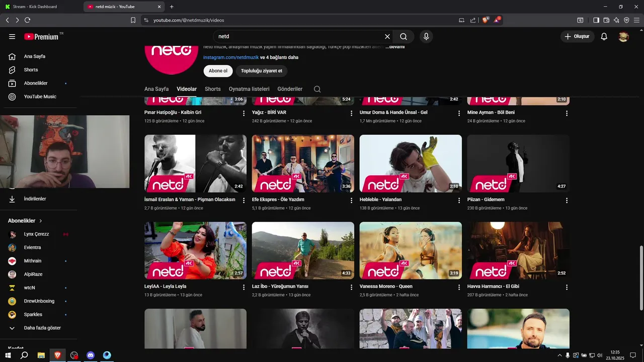Switch to the Ana Sayfa channel tab
644x362 pixels.
[156, 89]
